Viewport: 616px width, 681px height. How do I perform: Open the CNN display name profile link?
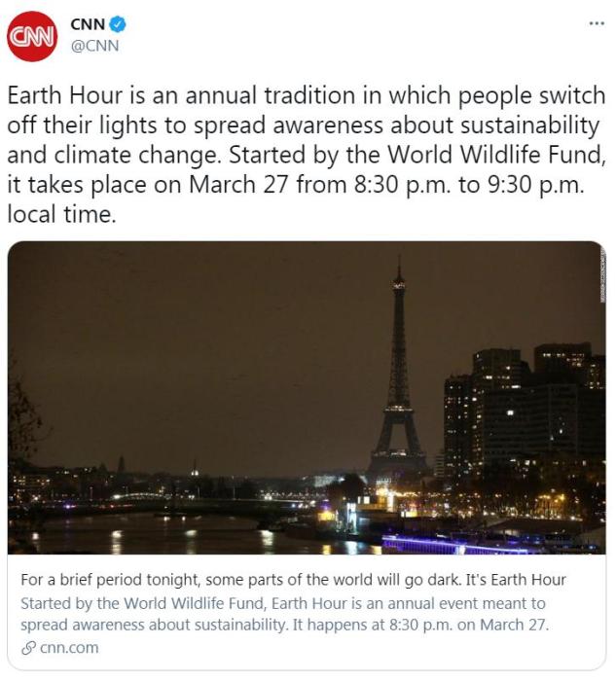(x=88, y=24)
